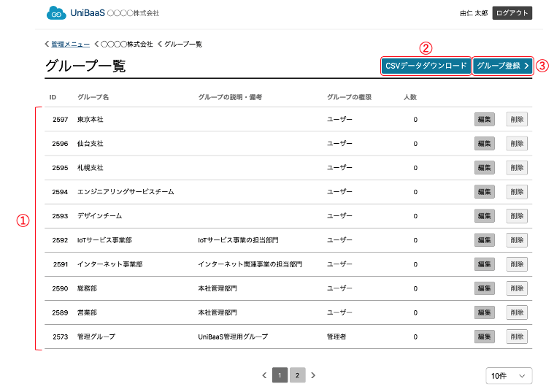Edit the 東京本社 group
Screen dimensions: 554x392
[x=485, y=120]
